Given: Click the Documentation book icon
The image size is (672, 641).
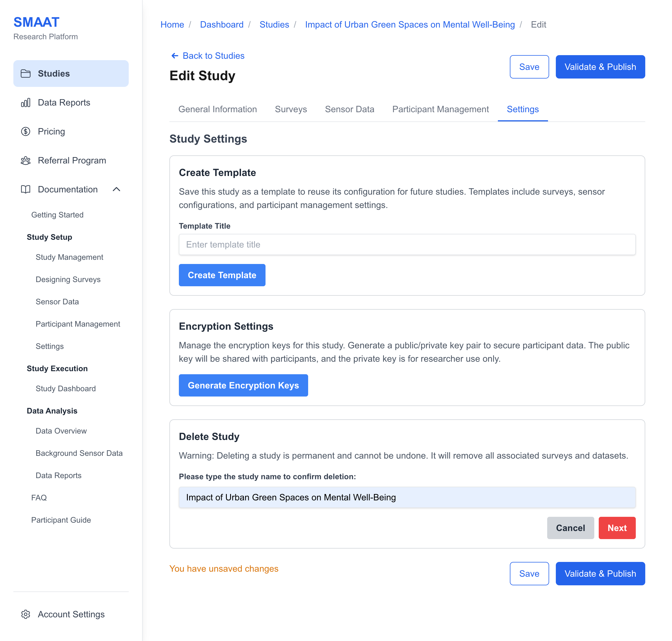Looking at the screenshot, I should pyautogui.click(x=26, y=189).
